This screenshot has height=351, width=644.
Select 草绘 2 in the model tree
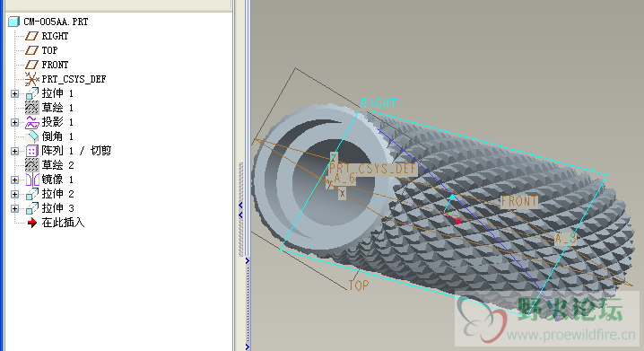coord(57,165)
